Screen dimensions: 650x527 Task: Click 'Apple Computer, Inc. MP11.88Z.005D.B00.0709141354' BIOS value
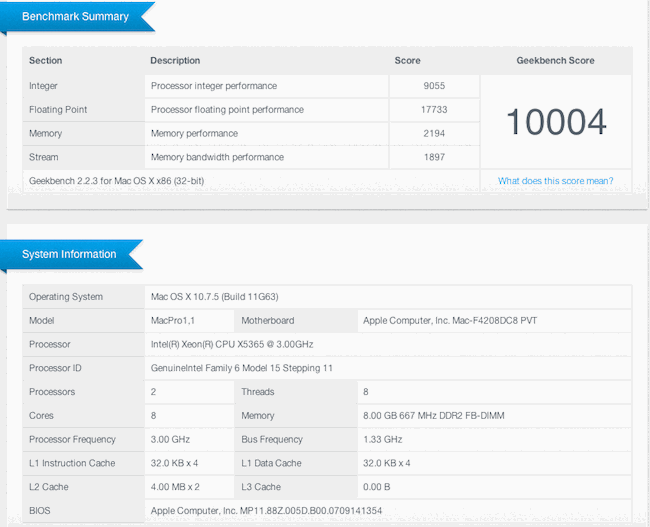tap(266, 510)
